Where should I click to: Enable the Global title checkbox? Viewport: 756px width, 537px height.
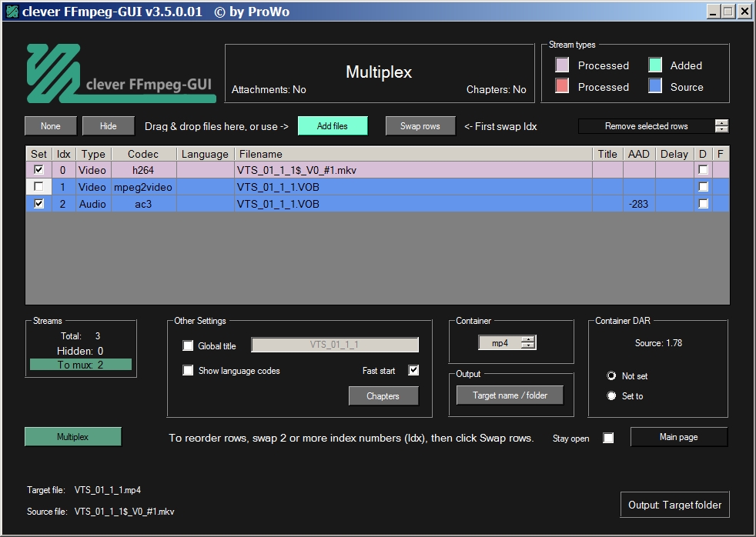point(188,345)
